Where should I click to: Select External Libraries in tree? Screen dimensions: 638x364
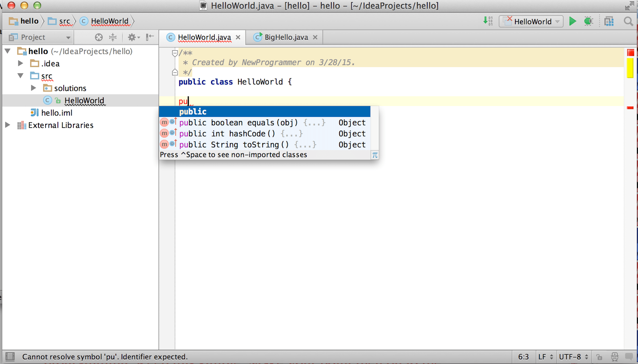(55, 125)
